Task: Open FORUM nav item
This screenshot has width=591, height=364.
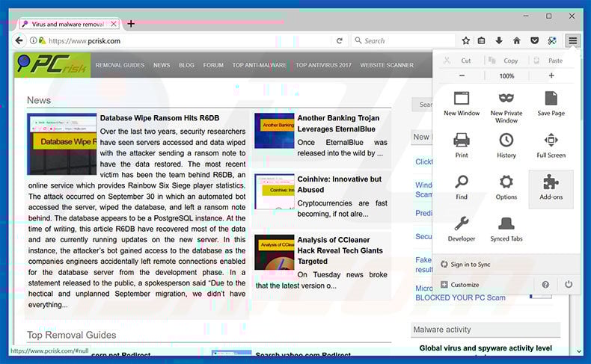Action: coord(213,65)
